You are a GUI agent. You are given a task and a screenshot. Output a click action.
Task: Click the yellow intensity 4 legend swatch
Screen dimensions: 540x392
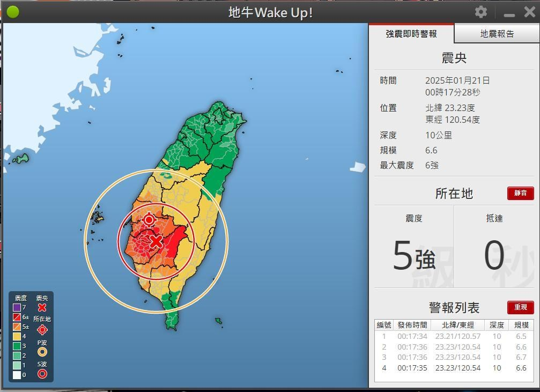(x=17, y=336)
